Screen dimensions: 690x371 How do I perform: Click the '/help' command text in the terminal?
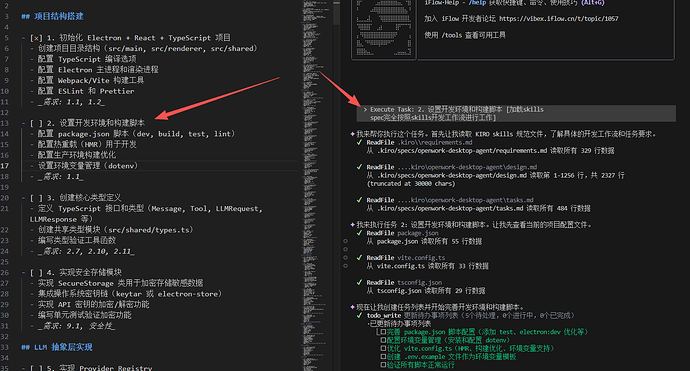[x=477, y=3]
